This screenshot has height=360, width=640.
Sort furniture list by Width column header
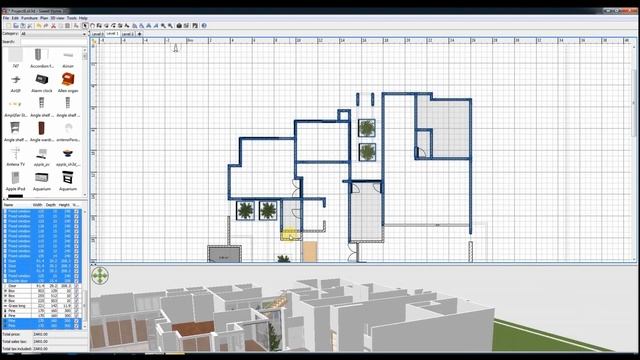pyautogui.click(x=38, y=205)
